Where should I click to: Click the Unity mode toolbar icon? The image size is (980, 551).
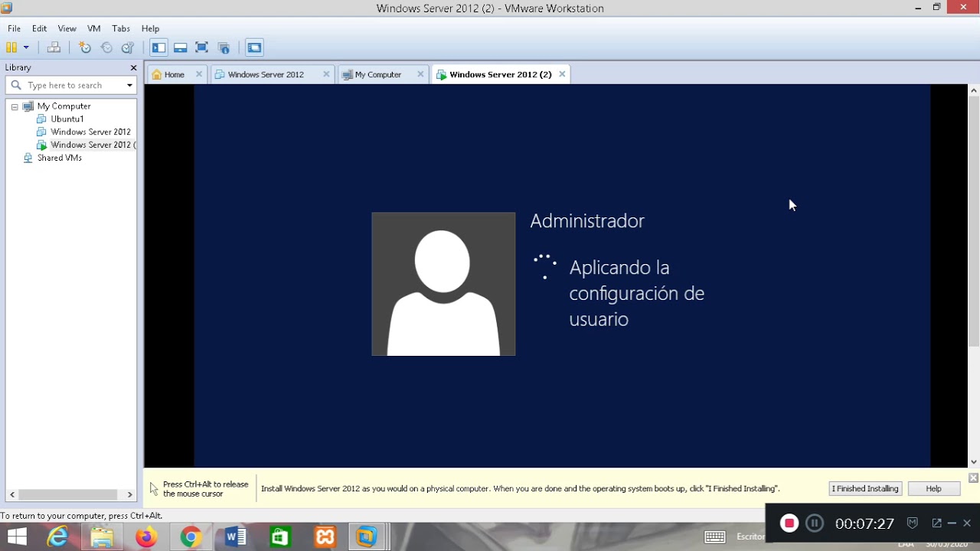pos(224,47)
